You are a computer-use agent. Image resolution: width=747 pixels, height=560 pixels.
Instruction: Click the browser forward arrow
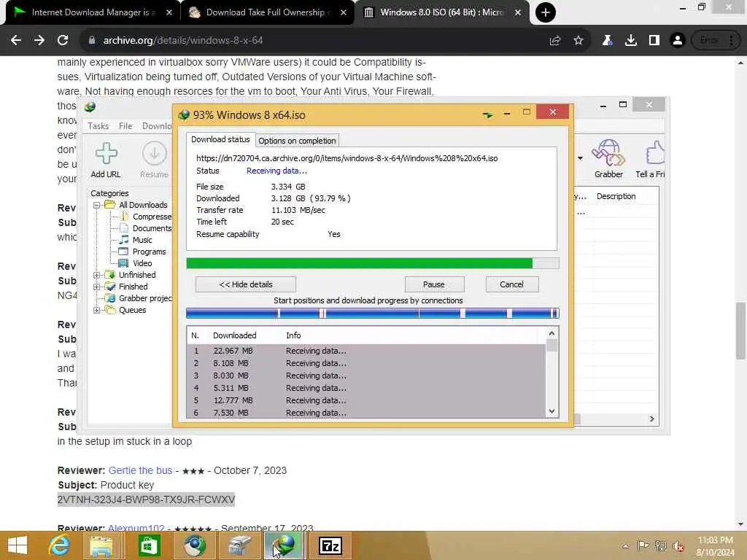39,41
